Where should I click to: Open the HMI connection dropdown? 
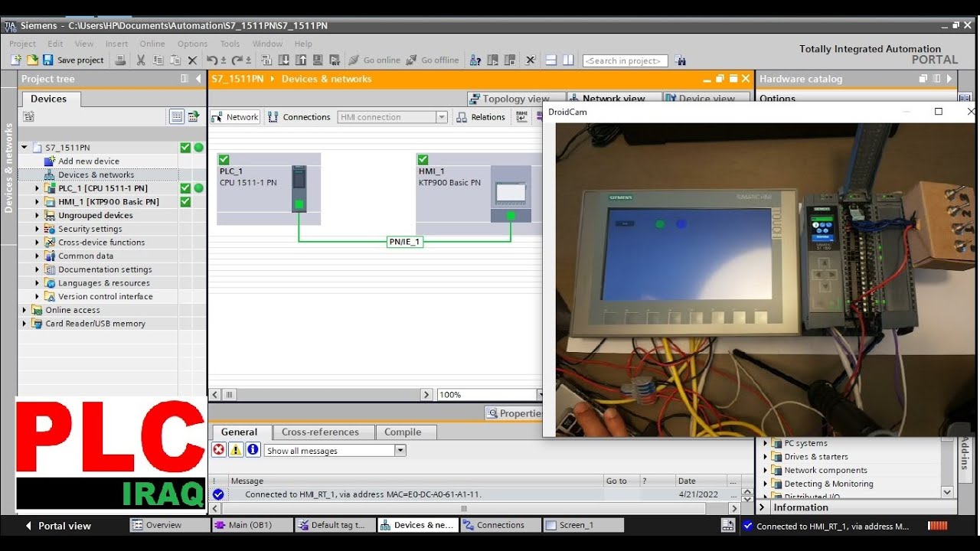442,117
